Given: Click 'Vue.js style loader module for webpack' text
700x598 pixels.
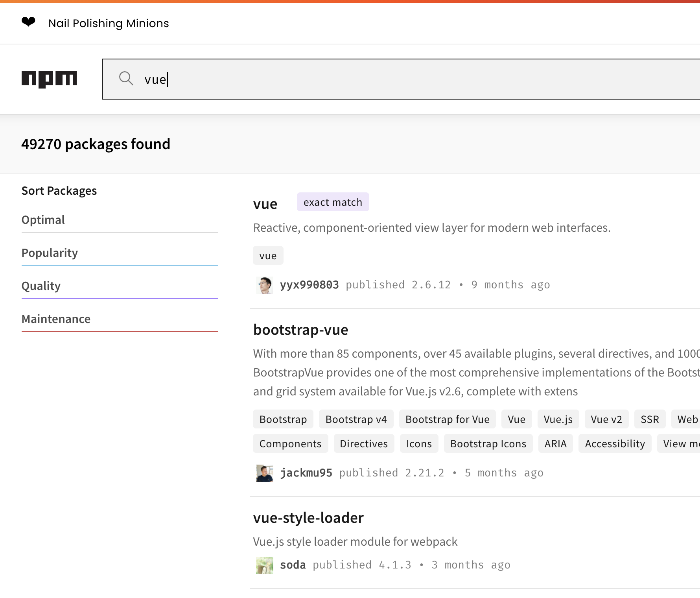Looking at the screenshot, I should coord(355,542).
